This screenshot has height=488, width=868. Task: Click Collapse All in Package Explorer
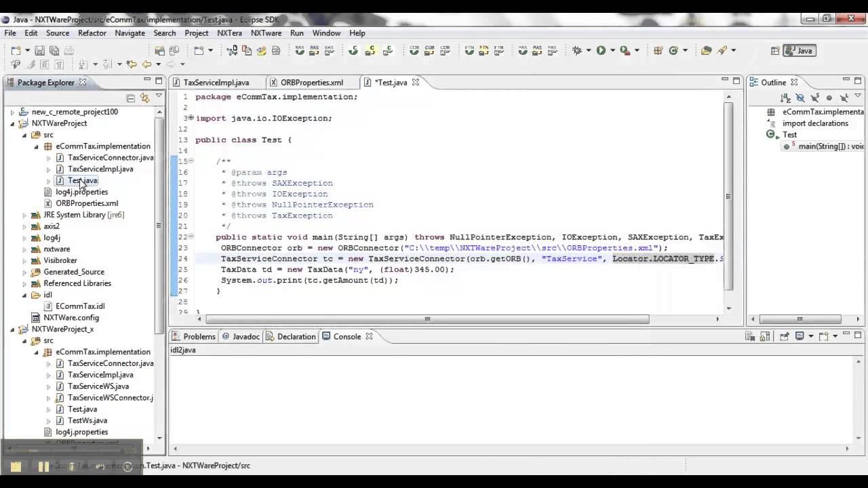tap(131, 98)
